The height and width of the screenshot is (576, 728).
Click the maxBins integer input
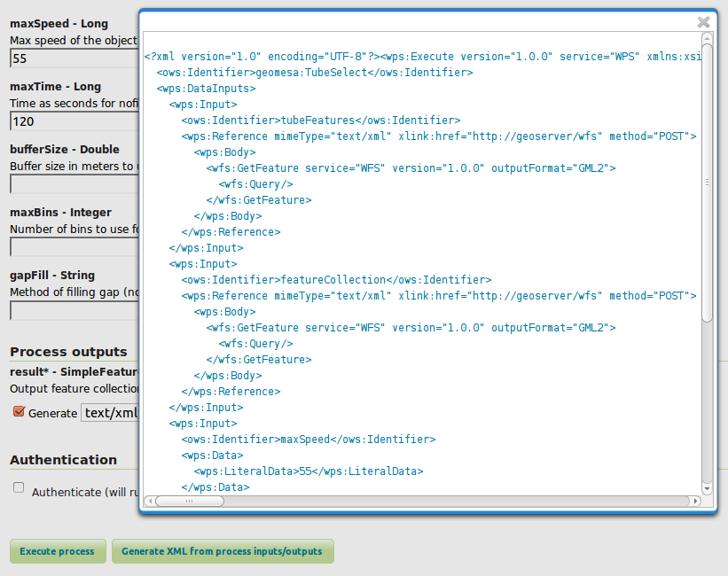coord(71,247)
